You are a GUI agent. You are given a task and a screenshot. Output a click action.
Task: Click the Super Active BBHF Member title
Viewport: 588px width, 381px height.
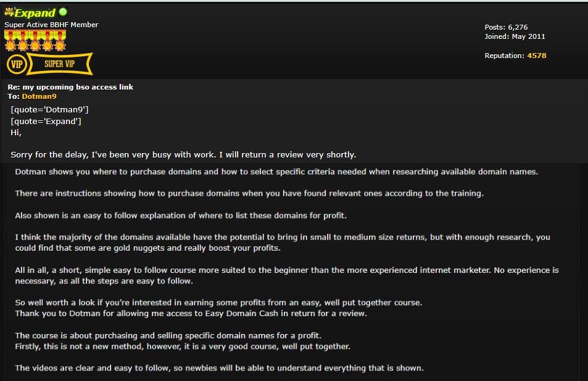pos(51,25)
